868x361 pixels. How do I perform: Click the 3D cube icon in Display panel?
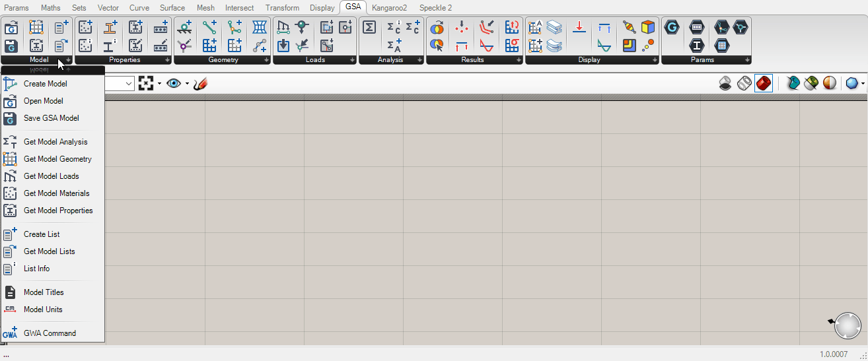point(648,28)
